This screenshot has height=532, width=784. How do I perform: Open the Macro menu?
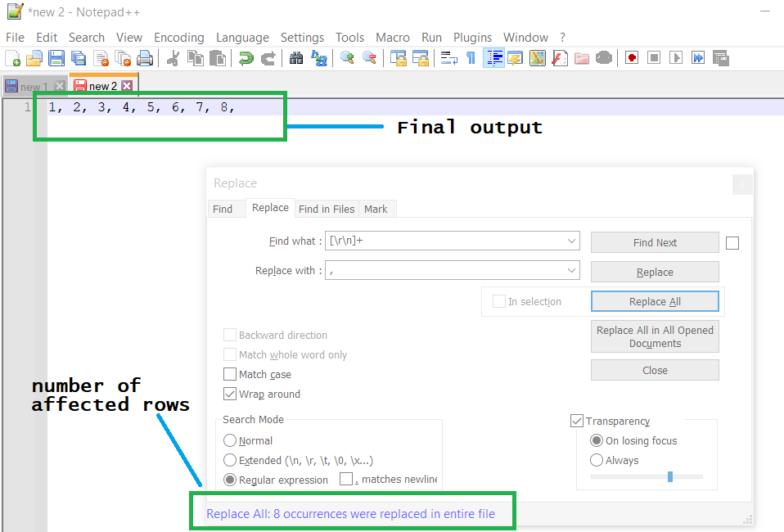click(393, 37)
